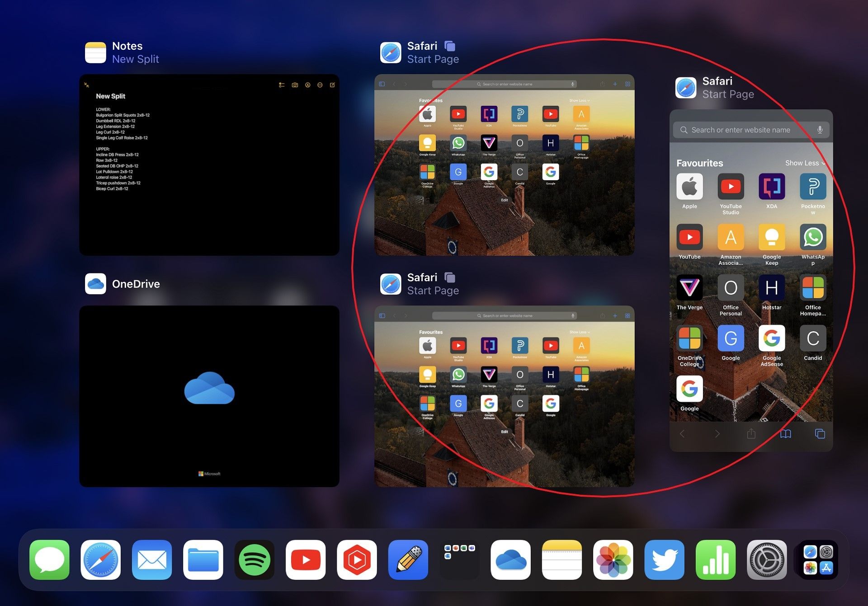Tap Edit in the Safari Start Page
The height and width of the screenshot is (606, 868).
[x=504, y=200]
